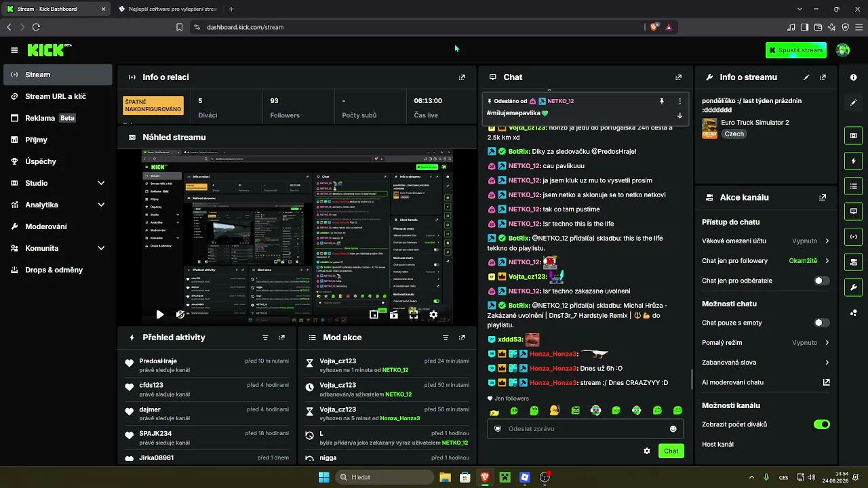Screen dimensions: 868x488
Task: Toggle the stream preview widget in the right bar
Action: (853, 136)
